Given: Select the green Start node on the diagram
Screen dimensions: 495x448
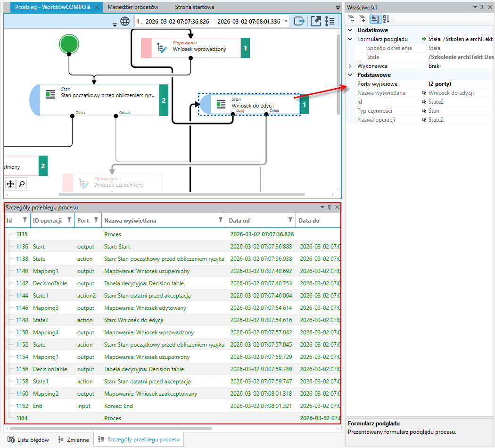Looking at the screenshot, I should coord(69,44).
